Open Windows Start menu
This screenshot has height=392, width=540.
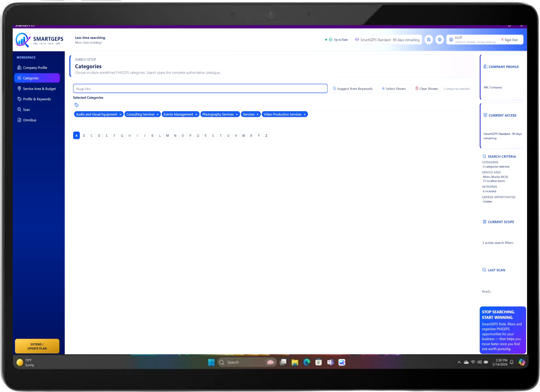[x=211, y=363]
